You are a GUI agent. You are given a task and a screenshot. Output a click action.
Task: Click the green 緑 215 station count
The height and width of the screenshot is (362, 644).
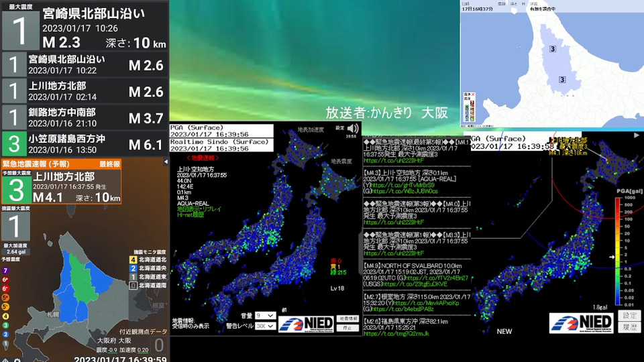tap(338, 273)
